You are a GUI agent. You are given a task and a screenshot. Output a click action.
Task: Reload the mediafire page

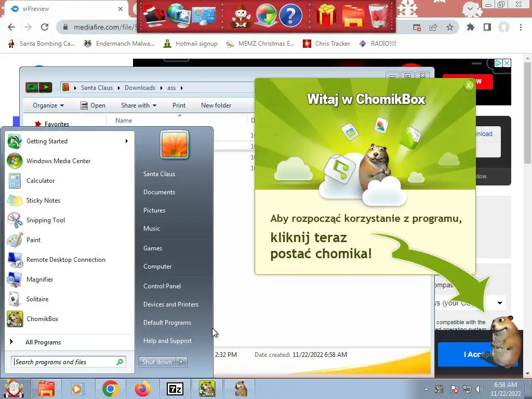pyautogui.click(x=45, y=27)
